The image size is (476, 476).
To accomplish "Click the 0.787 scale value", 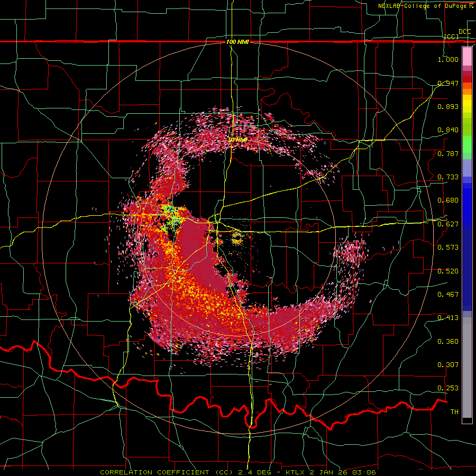I will click(448, 153).
